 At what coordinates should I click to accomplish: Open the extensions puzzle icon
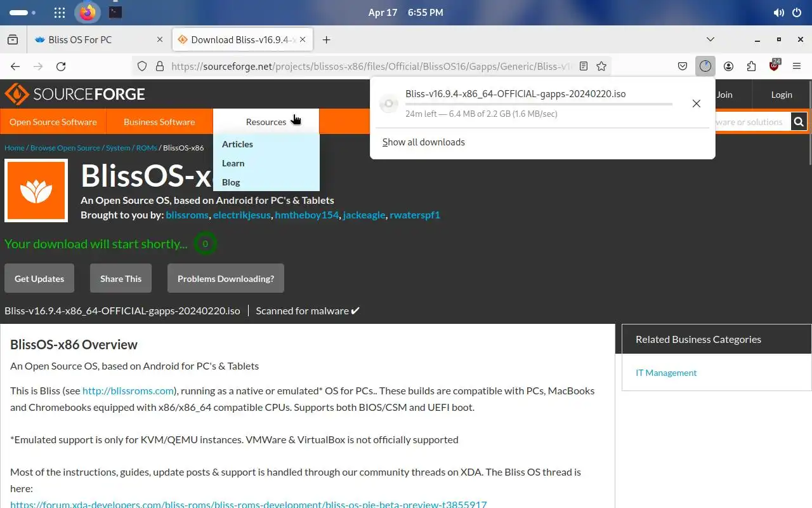click(x=751, y=66)
